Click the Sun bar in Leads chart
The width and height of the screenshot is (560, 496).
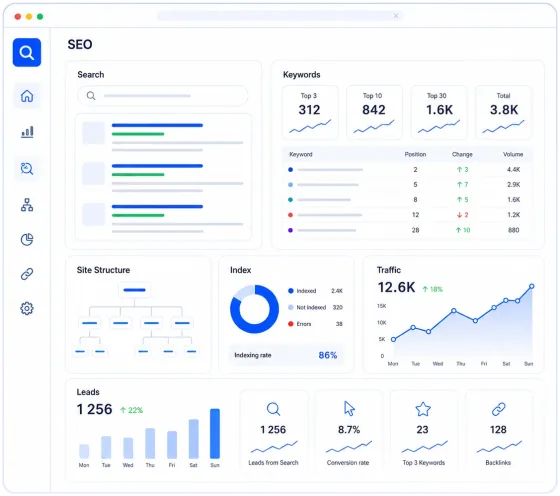coord(215,434)
